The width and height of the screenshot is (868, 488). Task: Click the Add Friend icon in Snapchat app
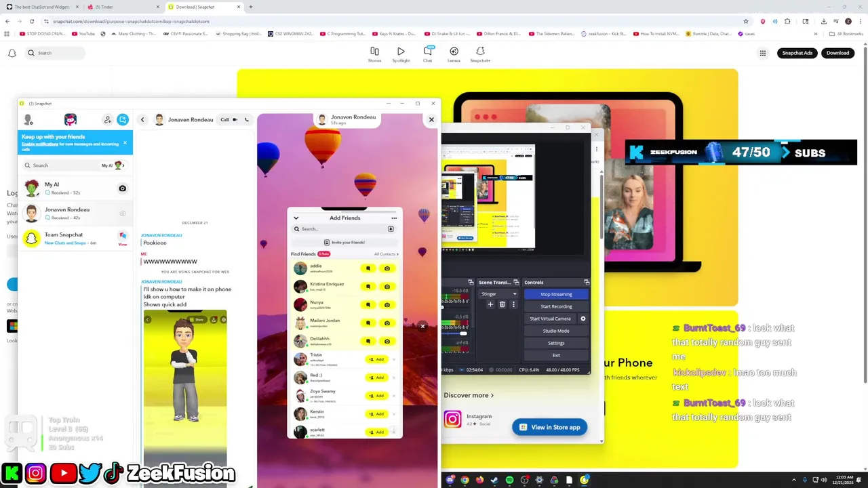click(107, 119)
